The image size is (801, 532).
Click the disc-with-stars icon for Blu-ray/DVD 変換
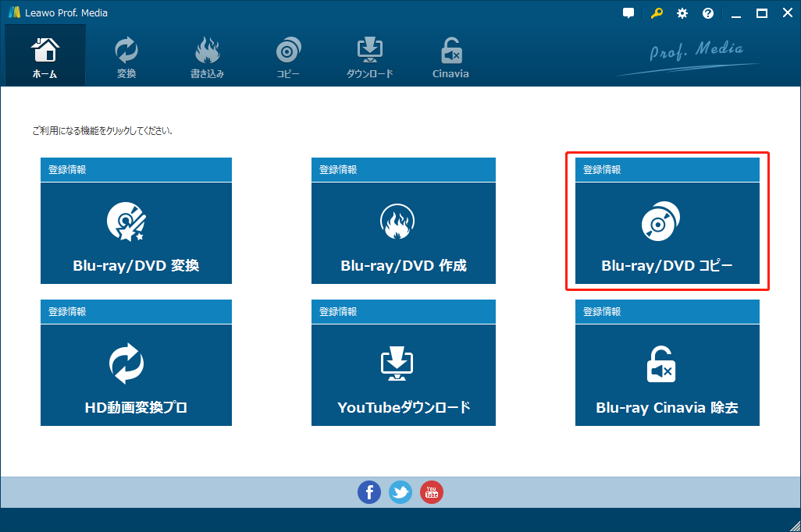click(126, 222)
